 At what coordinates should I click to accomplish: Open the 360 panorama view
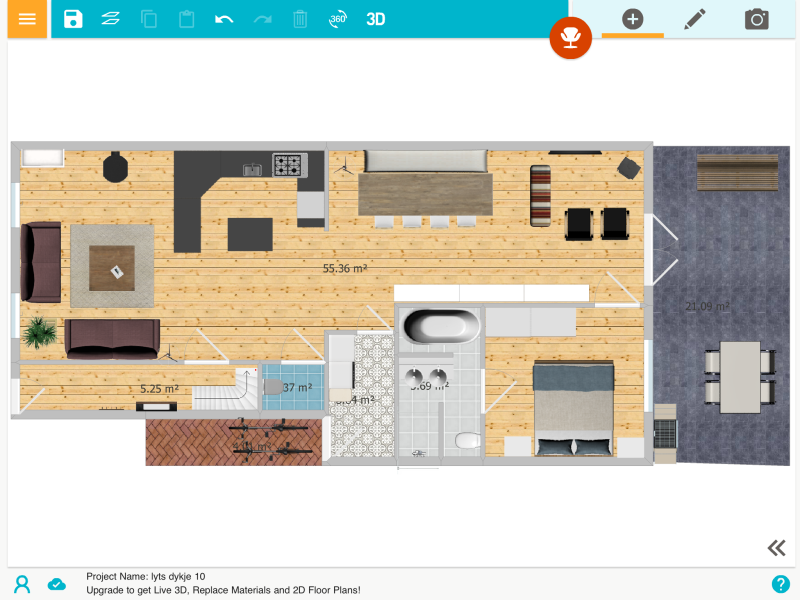pos(337,19)
